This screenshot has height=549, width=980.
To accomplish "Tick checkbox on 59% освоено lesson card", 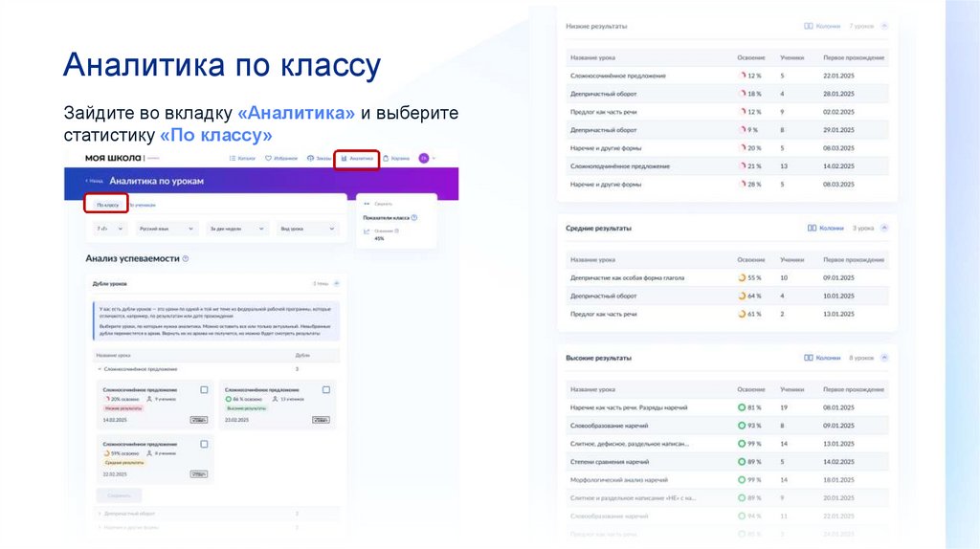I will (x=204, y=444).
